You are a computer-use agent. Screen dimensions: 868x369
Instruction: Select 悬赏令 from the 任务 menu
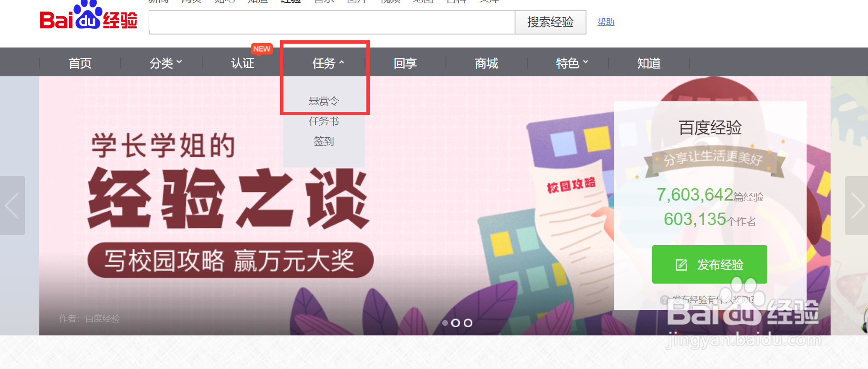click(x=324, y=101)
